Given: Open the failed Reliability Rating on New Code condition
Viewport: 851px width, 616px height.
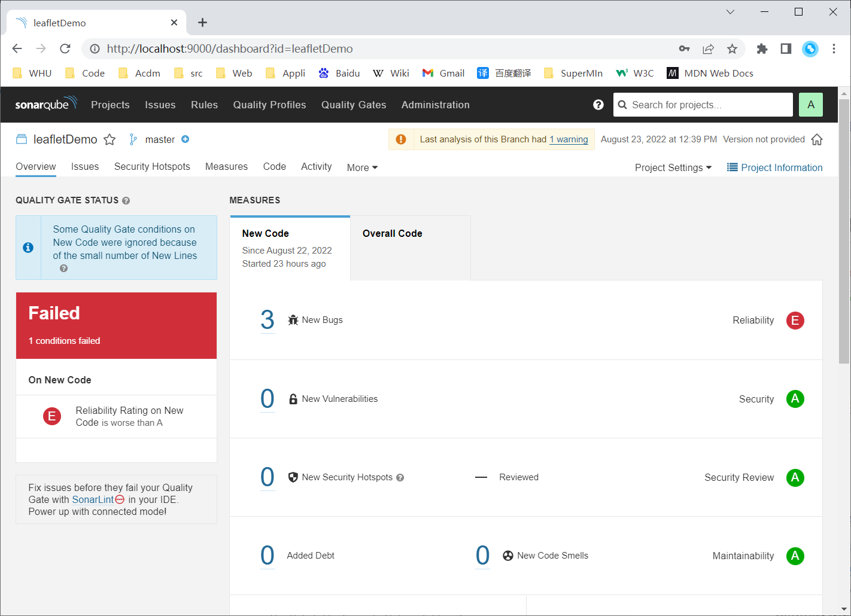Looking at the screenshot, I should (x=116, y=416).
